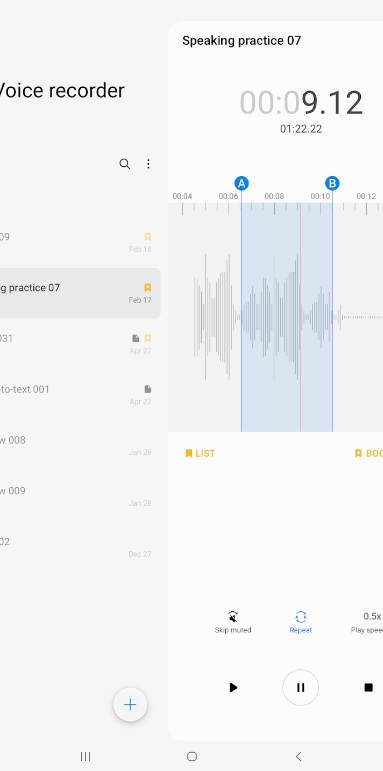383x771 pixels.
Task: Tap the Android back navigation arrow
Action: coord(298,756)
